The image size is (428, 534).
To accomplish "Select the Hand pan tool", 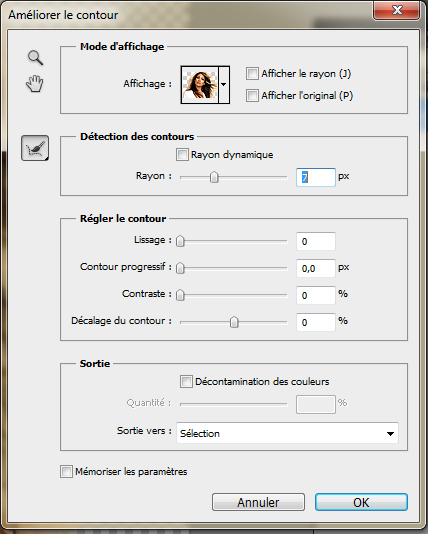I will (x=35, y=84).
